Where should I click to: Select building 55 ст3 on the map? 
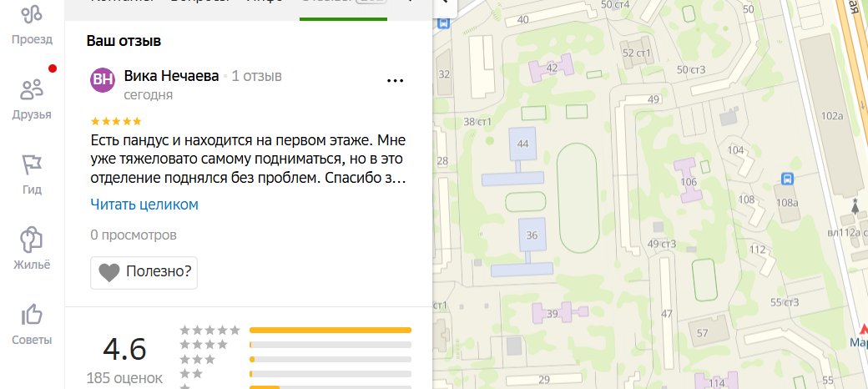pyautogui.click(x=785, y=302)
